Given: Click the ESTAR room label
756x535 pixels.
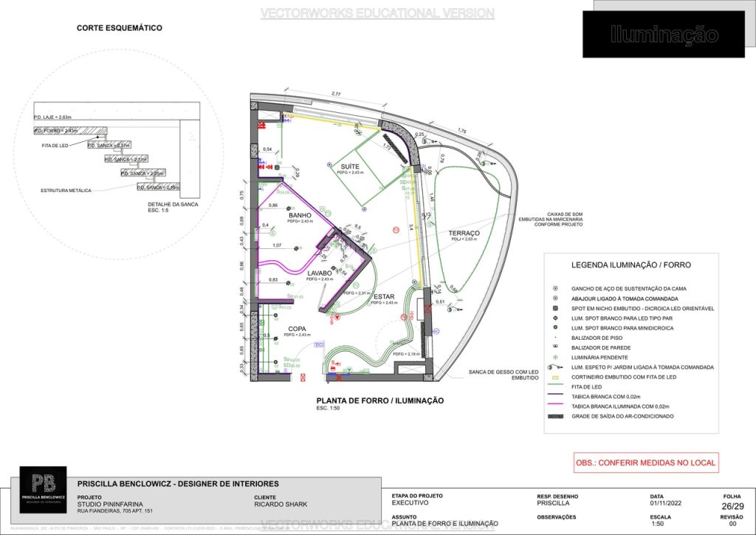Looking at the screenshot, I should point(384,296).
